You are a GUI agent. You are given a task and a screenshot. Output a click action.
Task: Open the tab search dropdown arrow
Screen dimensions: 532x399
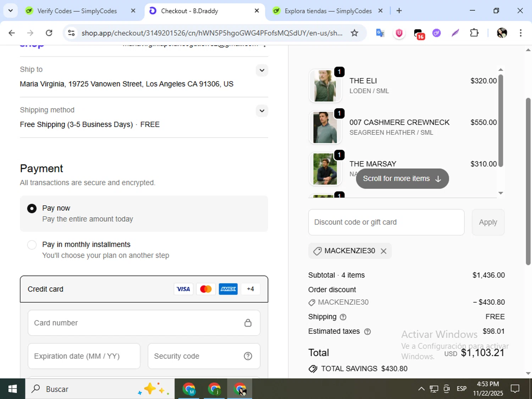[x=11, y=11]
